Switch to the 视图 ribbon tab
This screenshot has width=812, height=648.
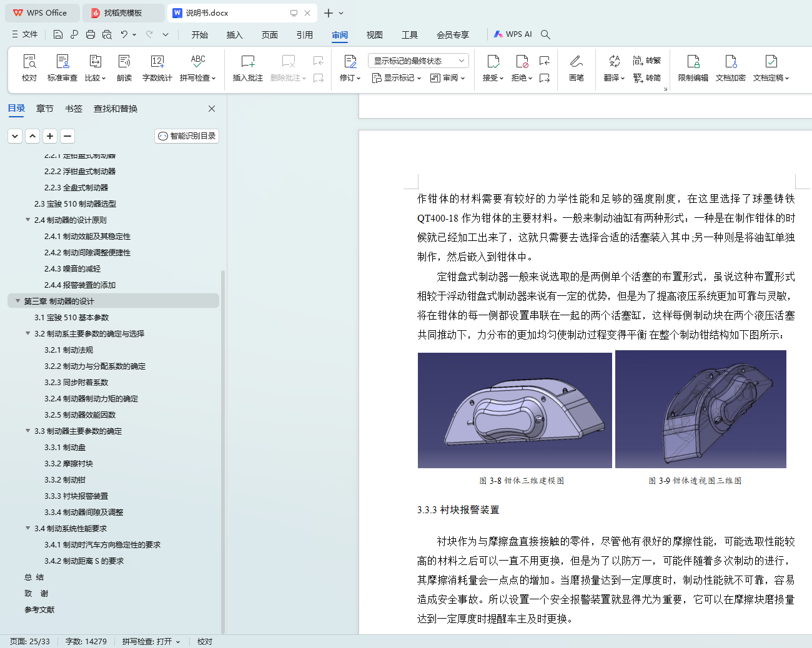[x=374, y=35]
